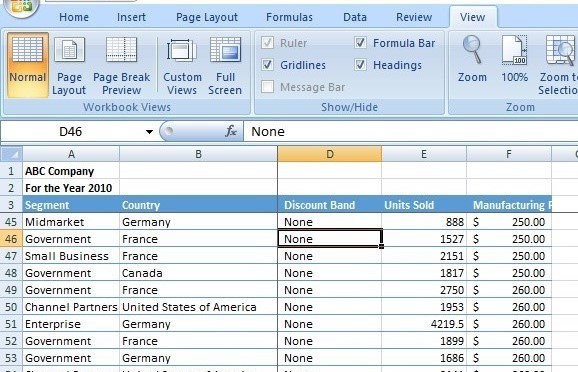Screen dimensions: 578x372
Task: Click the Message Bar checkbox
Action: tap(267, 87)
